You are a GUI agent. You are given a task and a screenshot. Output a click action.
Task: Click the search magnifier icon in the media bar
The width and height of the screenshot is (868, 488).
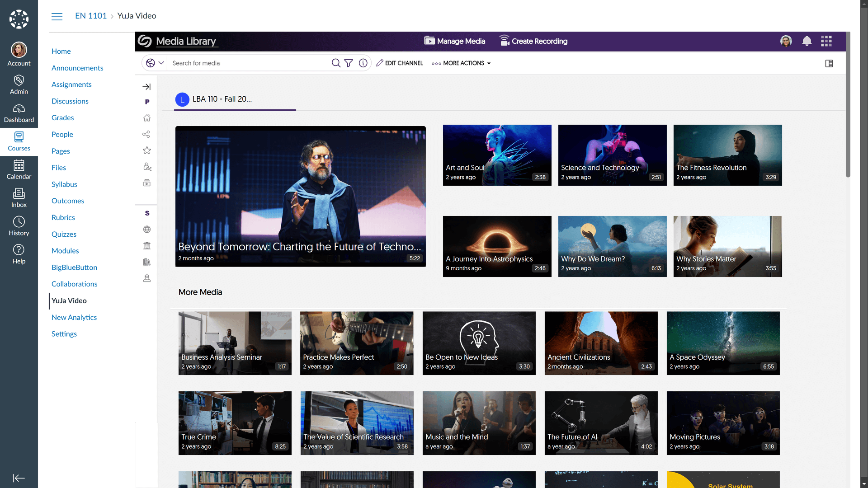pyautogui.click(x=336, y=63)
